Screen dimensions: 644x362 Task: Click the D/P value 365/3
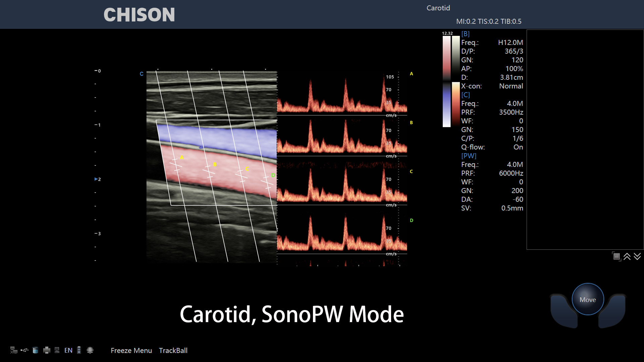[514, 51]
